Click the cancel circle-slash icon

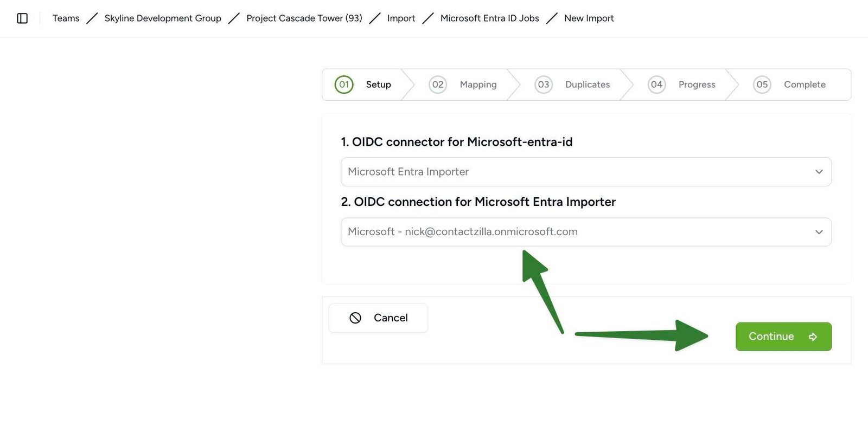[x=355, y=318]
